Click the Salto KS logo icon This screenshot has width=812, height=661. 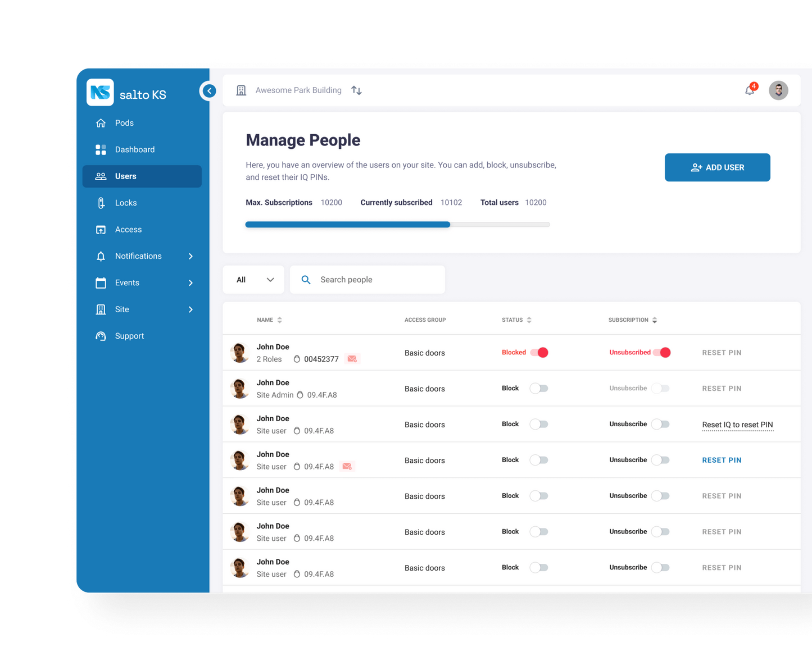(x=100, y=92)
